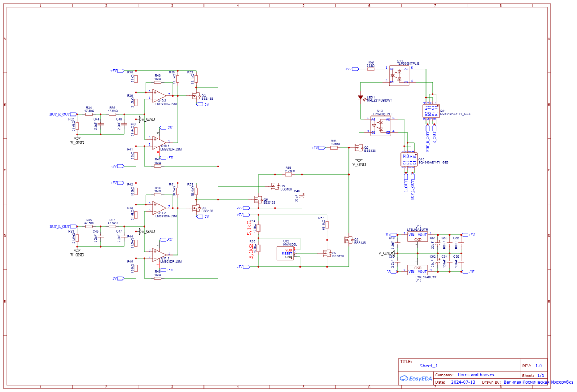
Task: Select the Q11 SQ4940AEY MOSFET package
Action: point(431,111)
